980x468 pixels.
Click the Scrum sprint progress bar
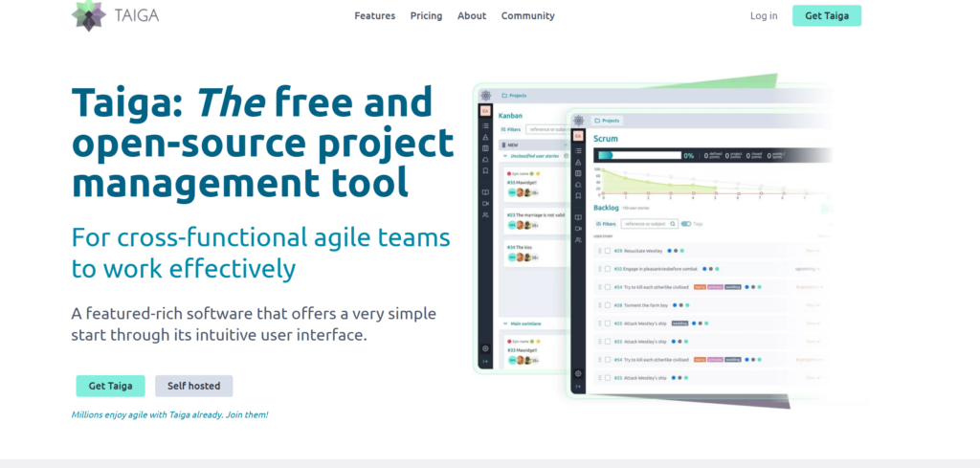(638, 155)
